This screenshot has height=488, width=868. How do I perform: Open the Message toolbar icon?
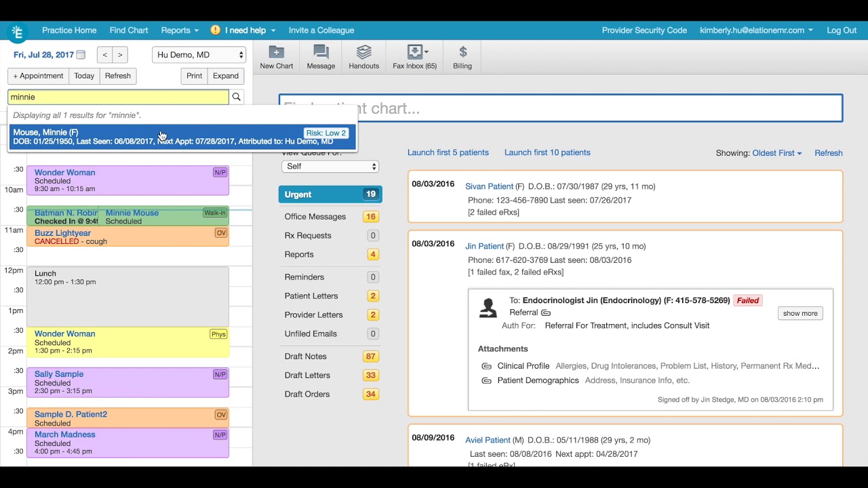[321, 58]
